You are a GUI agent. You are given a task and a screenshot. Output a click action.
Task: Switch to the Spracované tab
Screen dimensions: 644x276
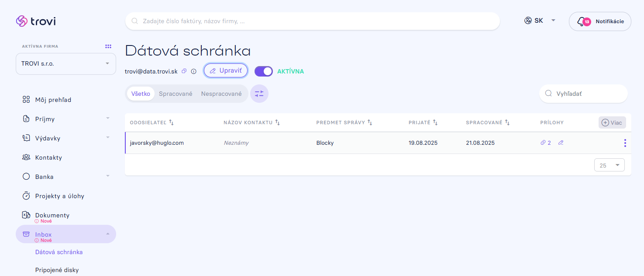[176, 94]
